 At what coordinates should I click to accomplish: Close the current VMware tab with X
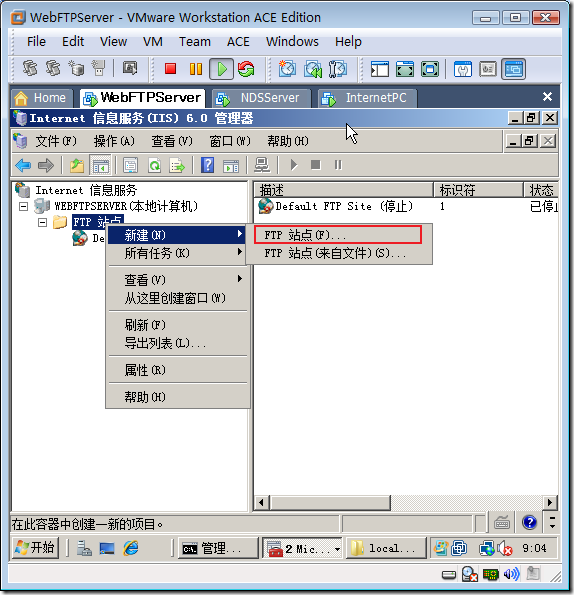(x=547, y=97)
